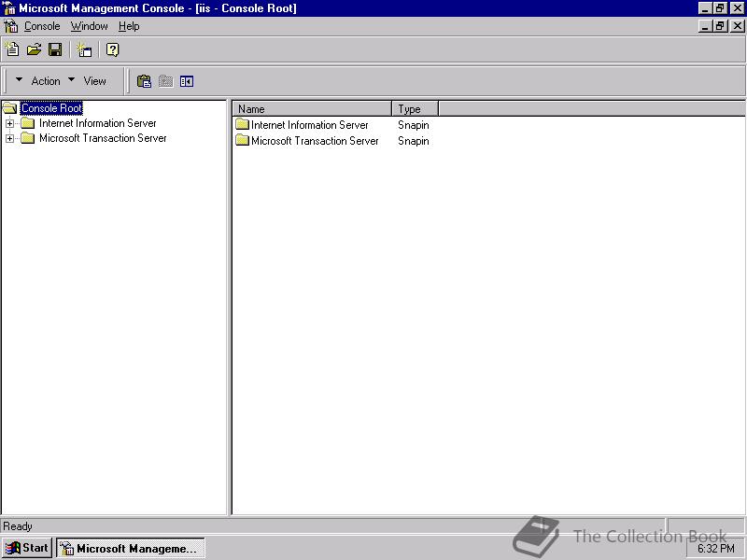Click Internet Information Server folder icon in list
Image resolution: width=747 pixels, height=560 pixels.
click(x=242, y=125)
